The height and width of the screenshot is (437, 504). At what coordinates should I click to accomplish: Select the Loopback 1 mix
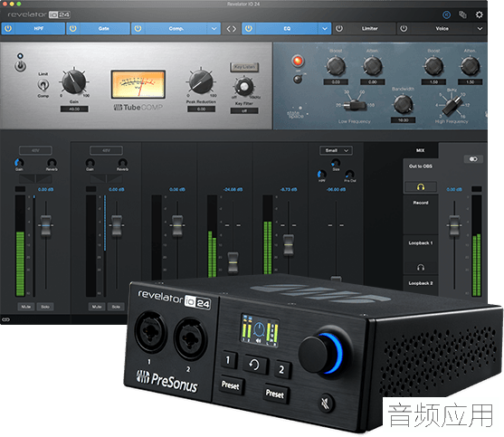coord(421,243)
